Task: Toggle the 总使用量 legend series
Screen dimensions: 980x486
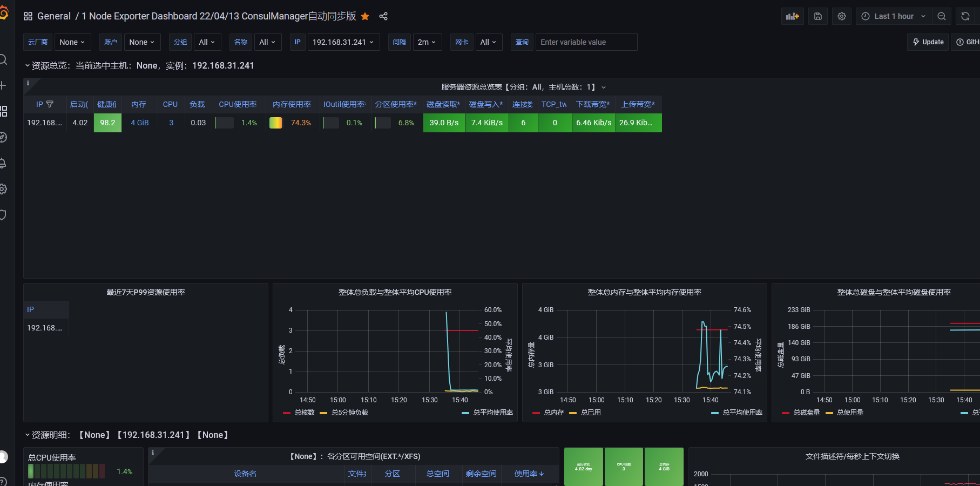Action: pos(850,413)
